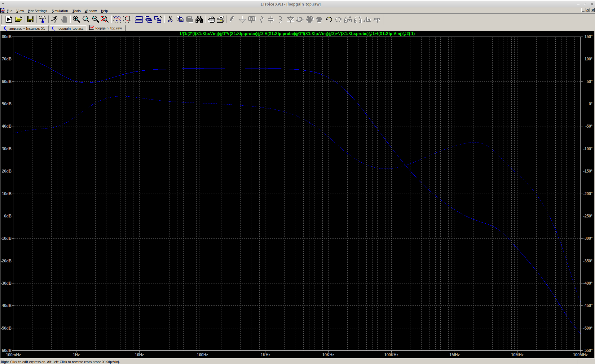Click the Place Diode icon
Image resolution: width=595 pixels, height=364 pixels.
pyautogui.click(x=290, y=20)
